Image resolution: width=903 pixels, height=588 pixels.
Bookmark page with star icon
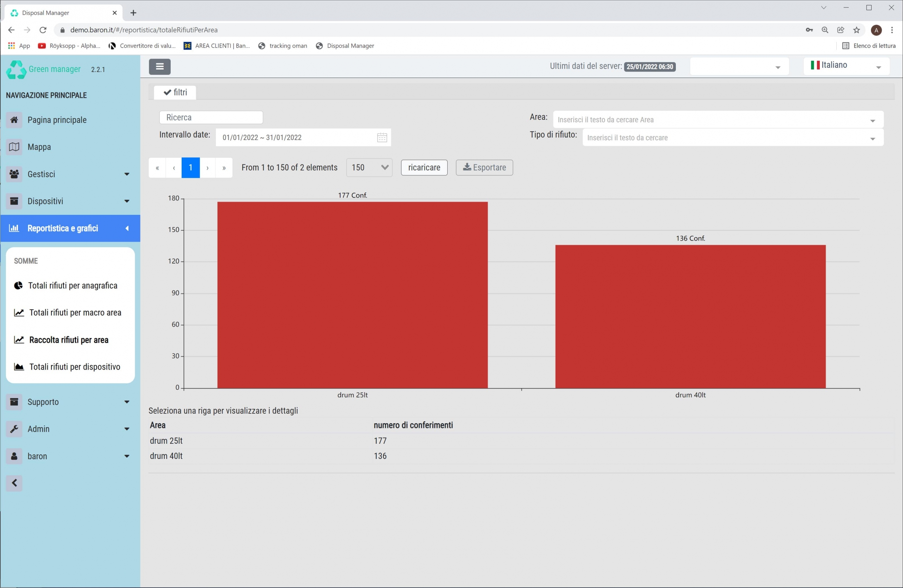click(x=857, y=30)
